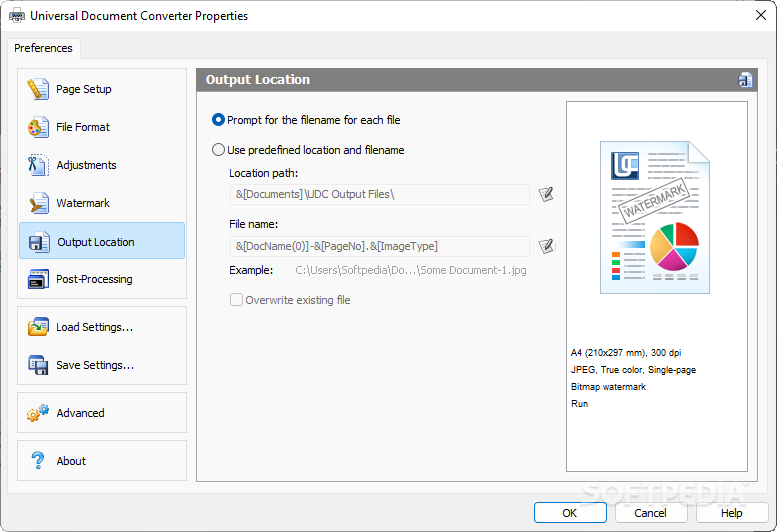Click the Save Settings disk icon

click(x=38, y=365)
